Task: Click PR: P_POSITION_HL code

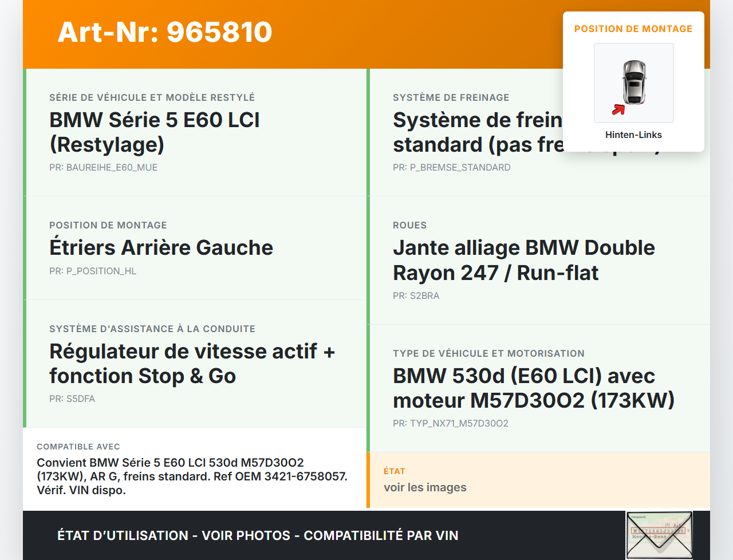Action: 93,271
